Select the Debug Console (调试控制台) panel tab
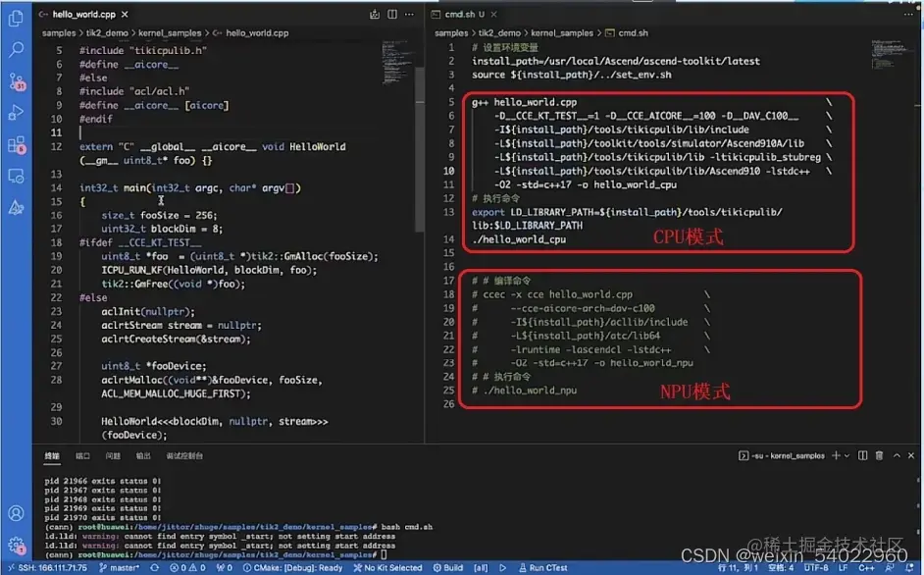Image resolution: width=924 pixels, height=575 pixels. pos(184,456)
